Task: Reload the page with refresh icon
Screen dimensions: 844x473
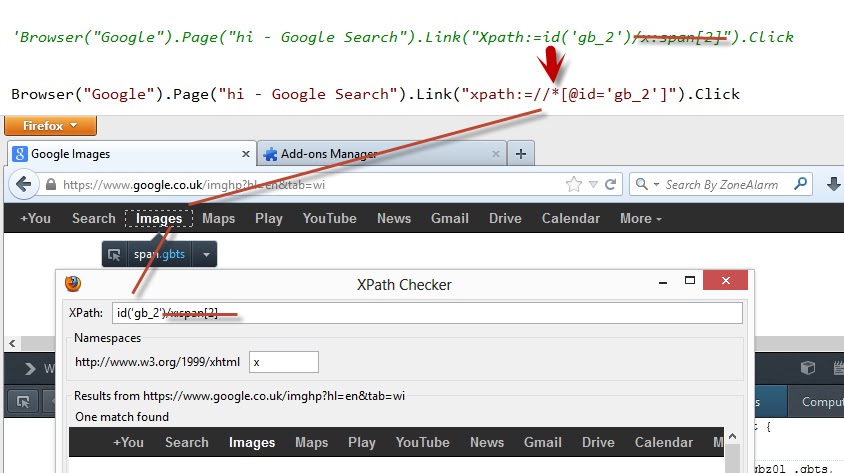Action: [610, 185]
